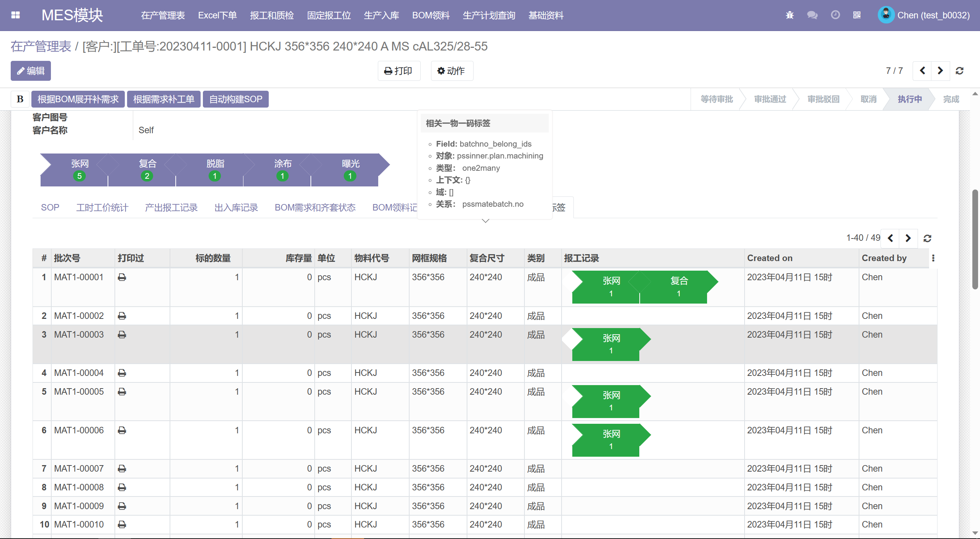Click the top record refresh icon
Viewport: 980px width, 539px height.
tap(959, 71)
